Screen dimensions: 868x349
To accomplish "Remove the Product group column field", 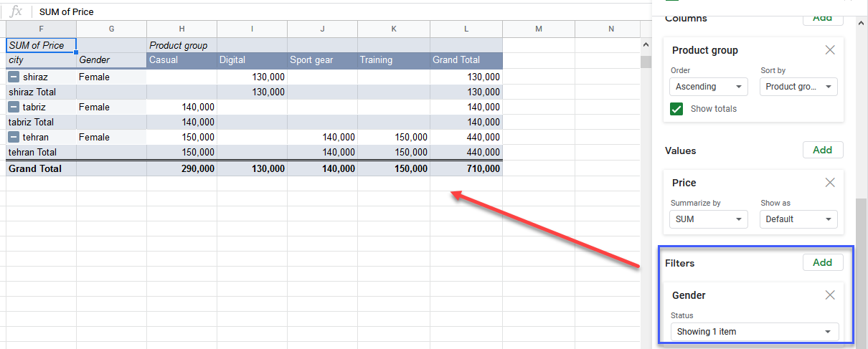I will pos(830,50).
